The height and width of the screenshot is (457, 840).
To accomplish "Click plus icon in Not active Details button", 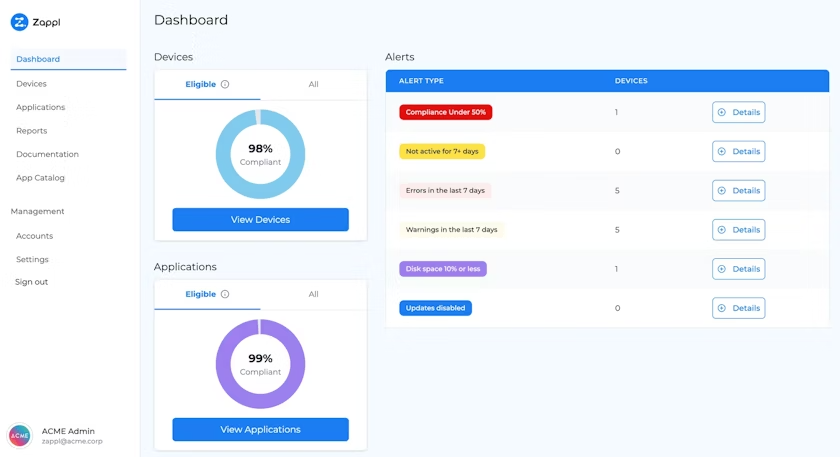I will click(722, 152).
